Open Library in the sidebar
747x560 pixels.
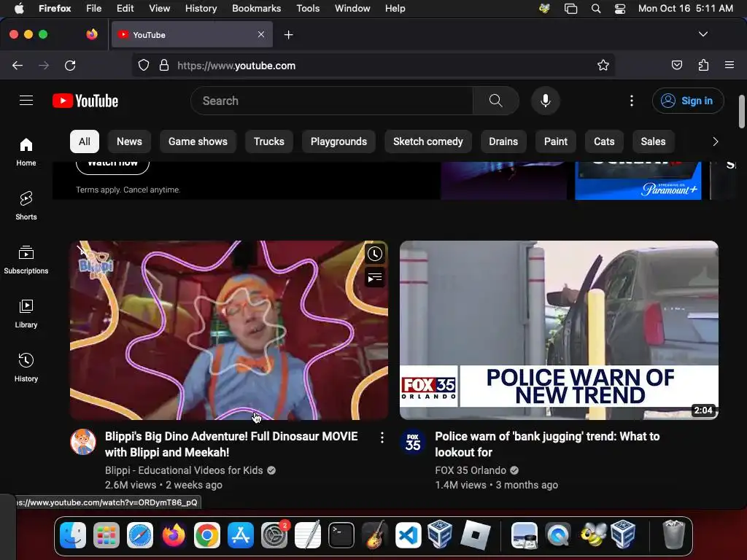(26, 314)
